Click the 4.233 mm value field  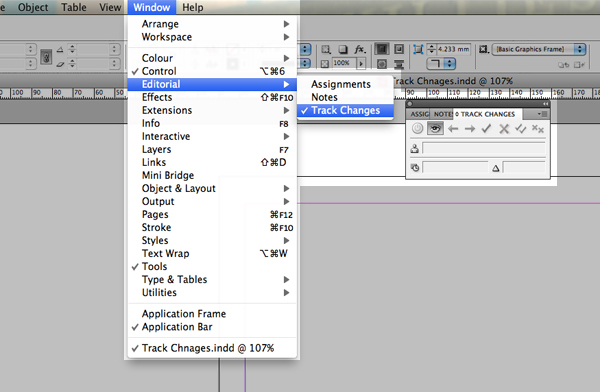(453, 49)
